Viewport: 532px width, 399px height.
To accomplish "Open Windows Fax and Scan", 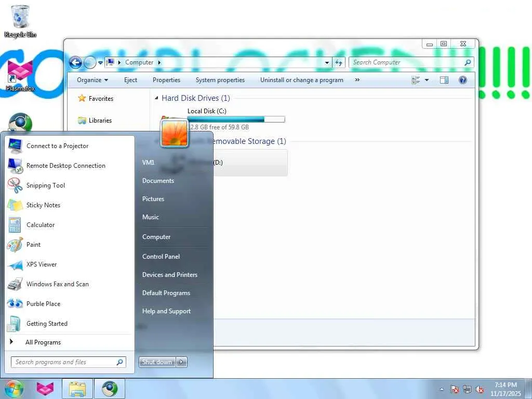I will [x=70, y=284].
